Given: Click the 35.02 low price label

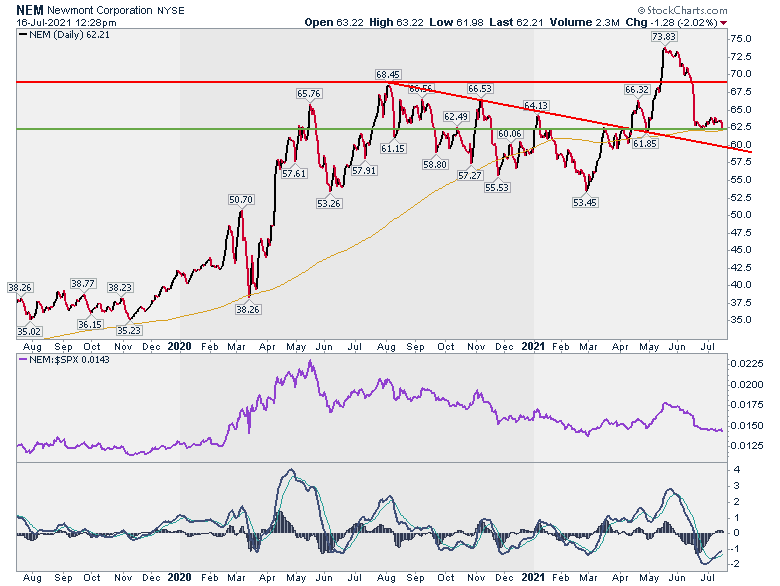Looking at the screenshot, I should [x=29, y=331].
